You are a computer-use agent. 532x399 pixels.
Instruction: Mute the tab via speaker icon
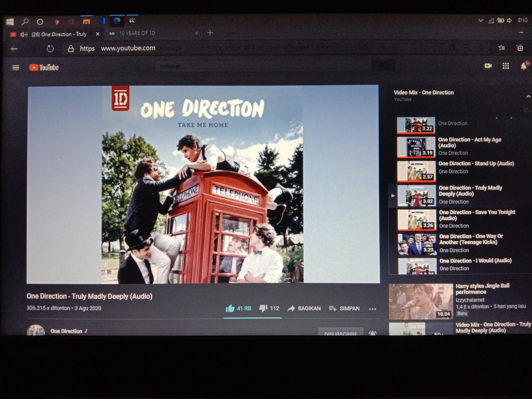[x=24, y=35]
